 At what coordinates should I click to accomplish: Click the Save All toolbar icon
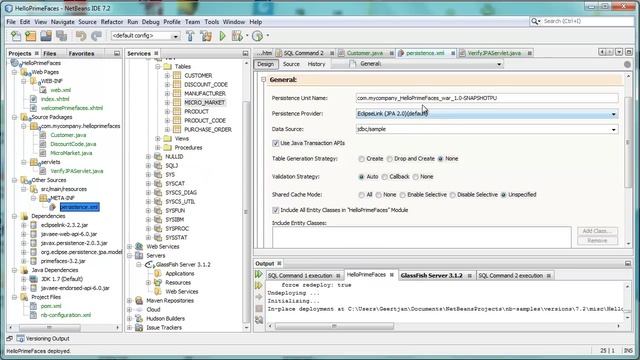pos(61,36)
